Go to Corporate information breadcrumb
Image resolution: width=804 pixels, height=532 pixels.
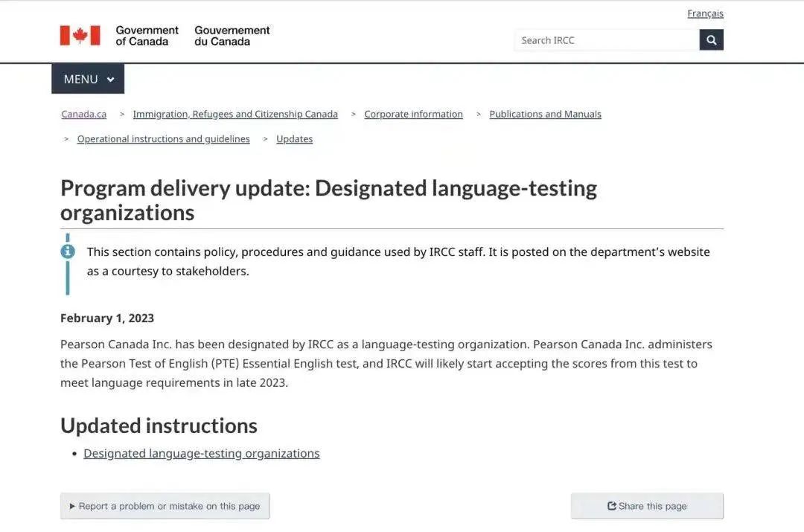point(413,115)
